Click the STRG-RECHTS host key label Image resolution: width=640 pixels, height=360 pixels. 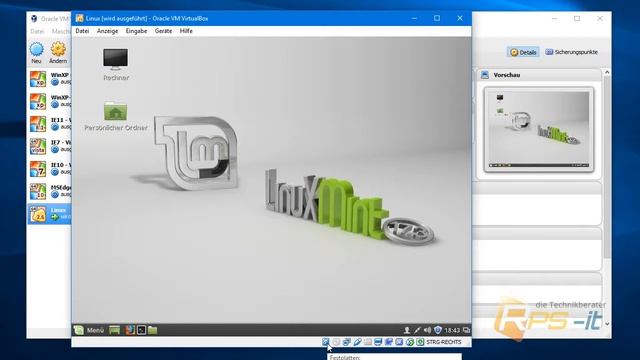point(444,342)
